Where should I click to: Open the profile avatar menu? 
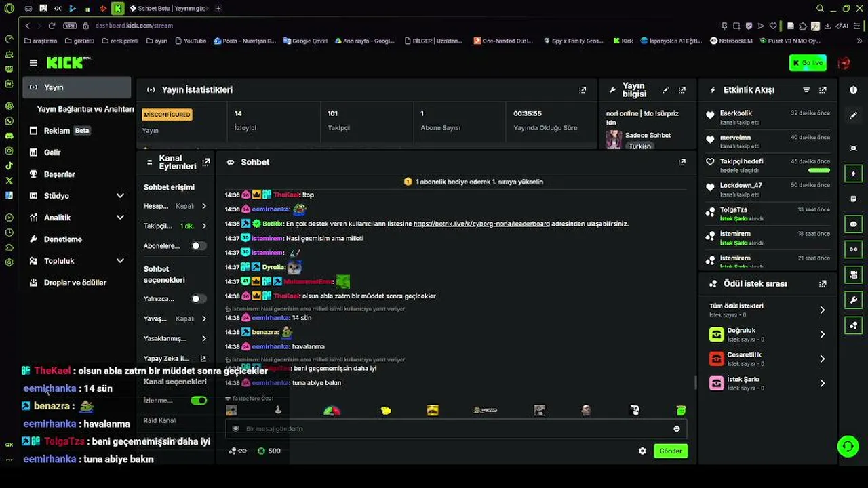[844, 63]
